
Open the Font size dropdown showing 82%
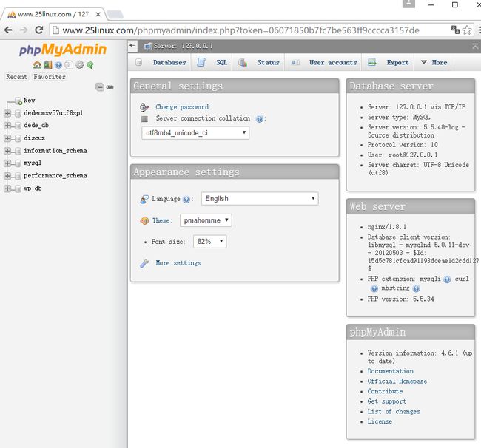(210, 242)
